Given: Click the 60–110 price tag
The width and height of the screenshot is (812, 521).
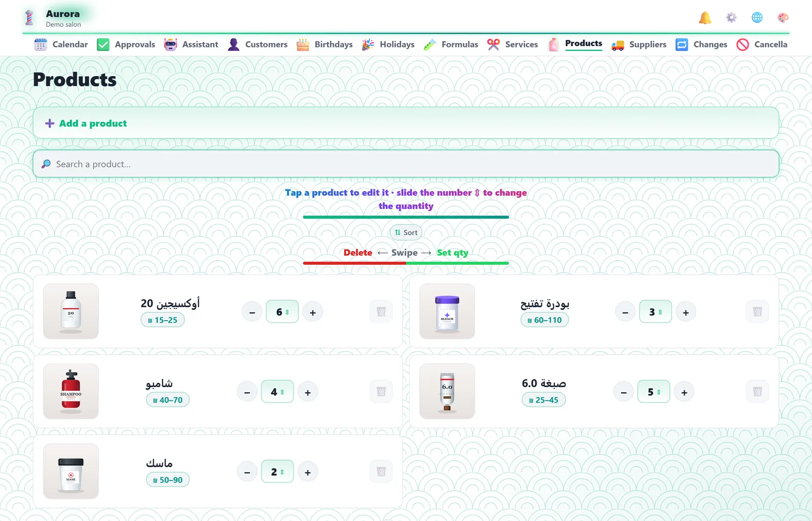Looking at the screenshot, I should click(x=545, y=320).
